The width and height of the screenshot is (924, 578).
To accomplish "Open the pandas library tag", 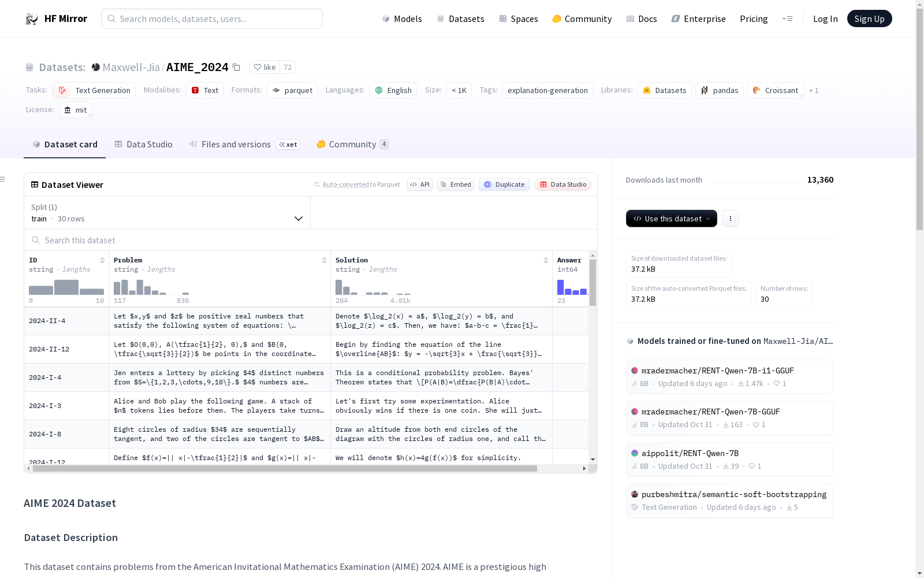I will coord(720,90).
